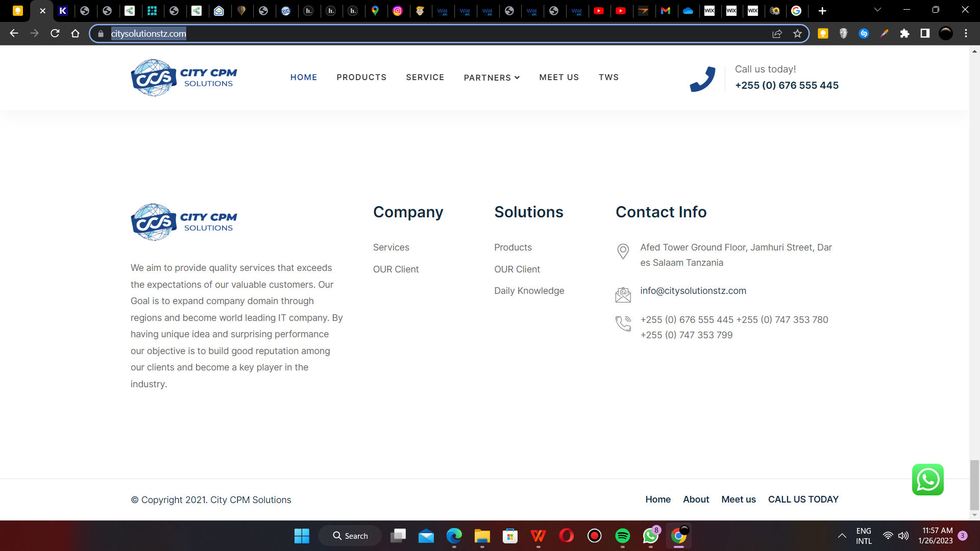Viewport: 980px width, 551px height.
Task: Bookmark this page with the star icon
Action: click(797, 34)
